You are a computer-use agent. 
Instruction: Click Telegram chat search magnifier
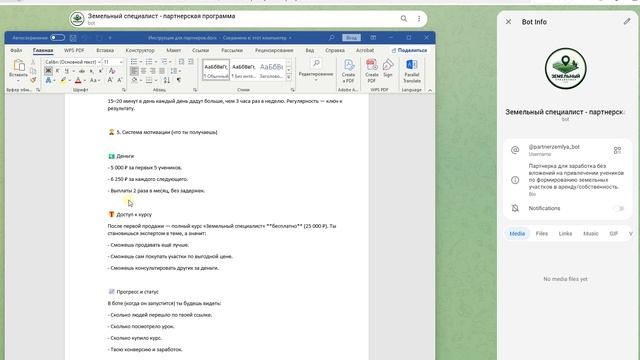pos(404,18)
